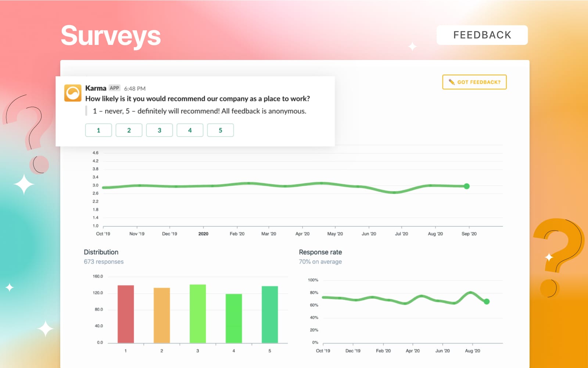Choose rating 3 in the survey

(x=159, y=130)
